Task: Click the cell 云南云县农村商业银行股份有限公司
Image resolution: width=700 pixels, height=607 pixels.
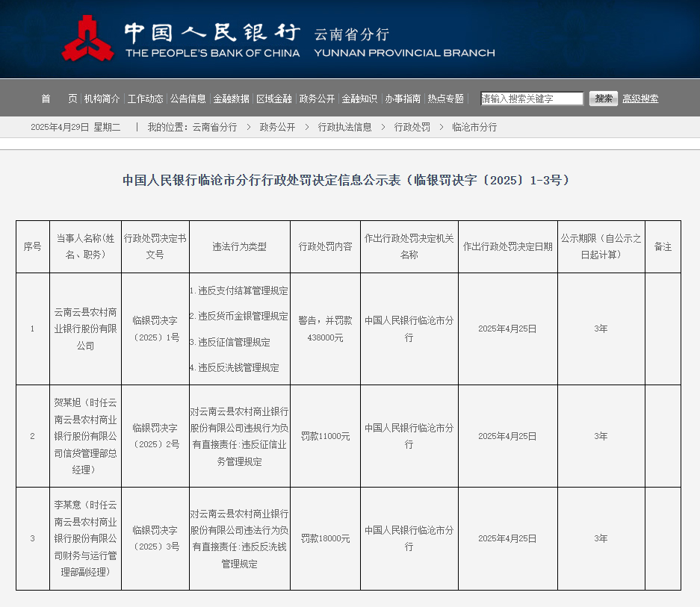Action: click(85, 329)
